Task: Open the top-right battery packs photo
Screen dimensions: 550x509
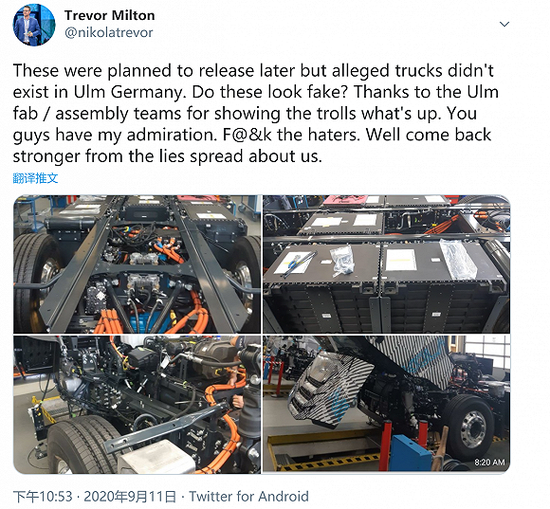Action: pyautogui.click(x=387, y=264)
